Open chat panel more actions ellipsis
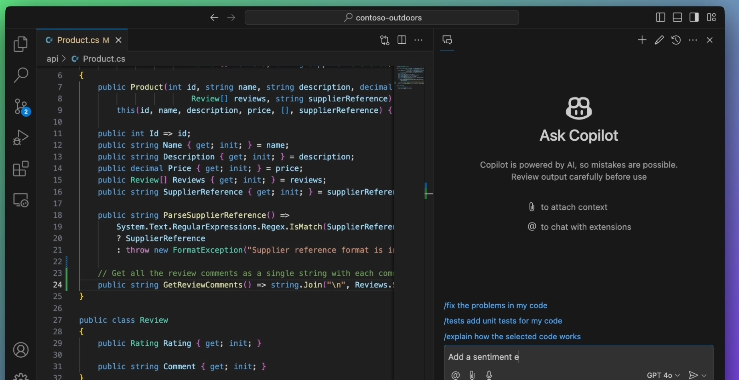Viewport: 739px width, 380px height. click(x=693, y=40)
